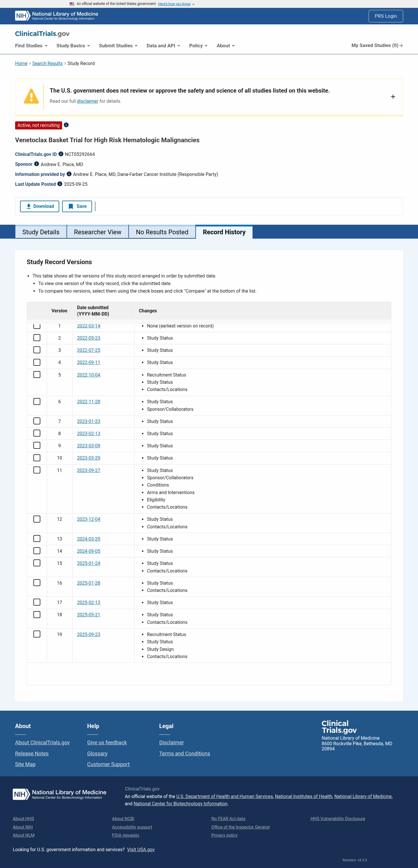Open the FOIA requests link
Viewport: 418px width, 868px height.
tap(126, 835)
